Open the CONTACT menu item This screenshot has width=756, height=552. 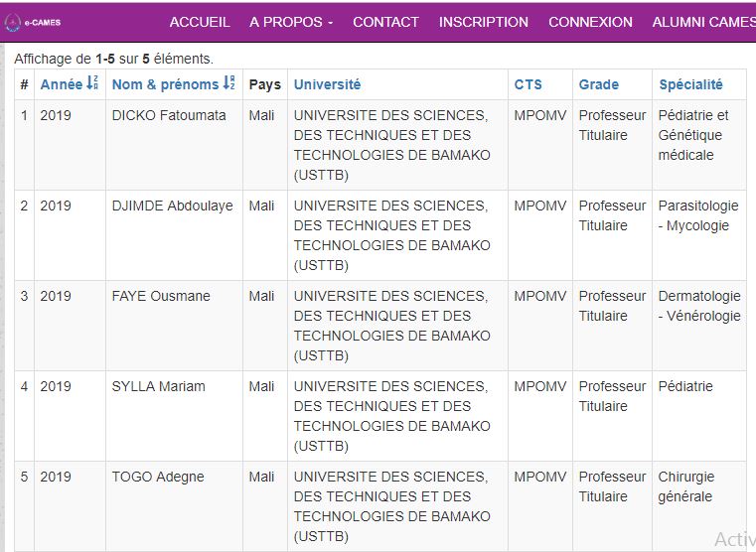point(385,22)
